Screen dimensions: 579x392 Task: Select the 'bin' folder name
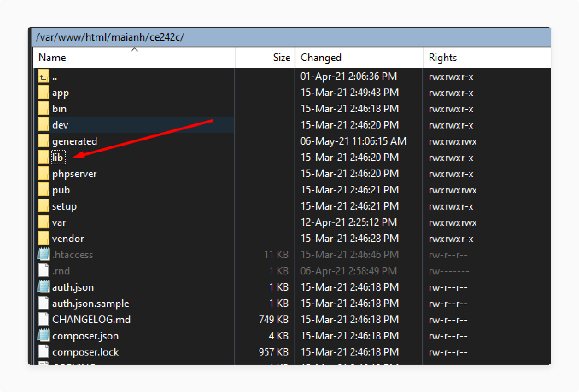coord(59,109)
